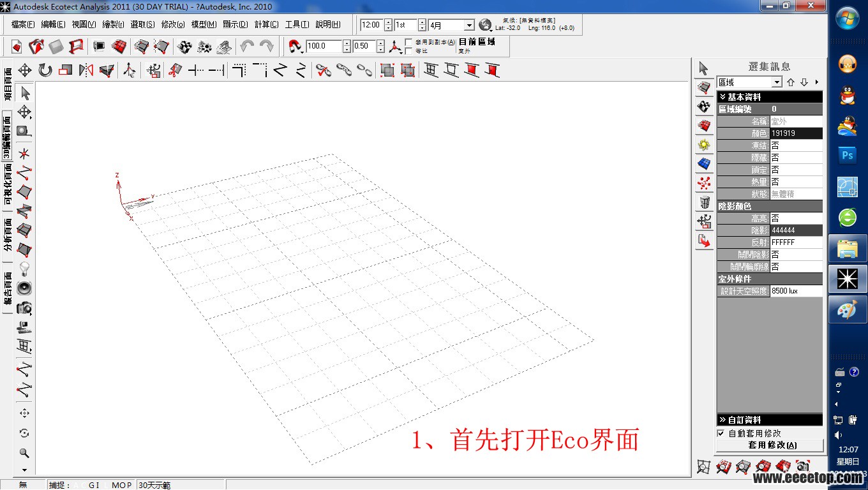Select the Mirror tool in modify toolbar
The width and height of the screenshot is (868, 490).
86,70
